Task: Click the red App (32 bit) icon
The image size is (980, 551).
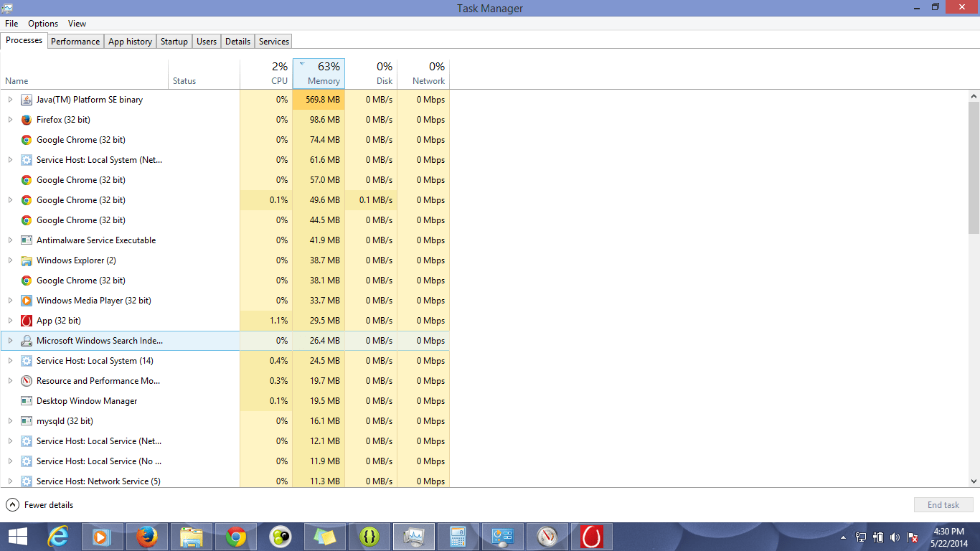Action: click(x=27, y=321)
